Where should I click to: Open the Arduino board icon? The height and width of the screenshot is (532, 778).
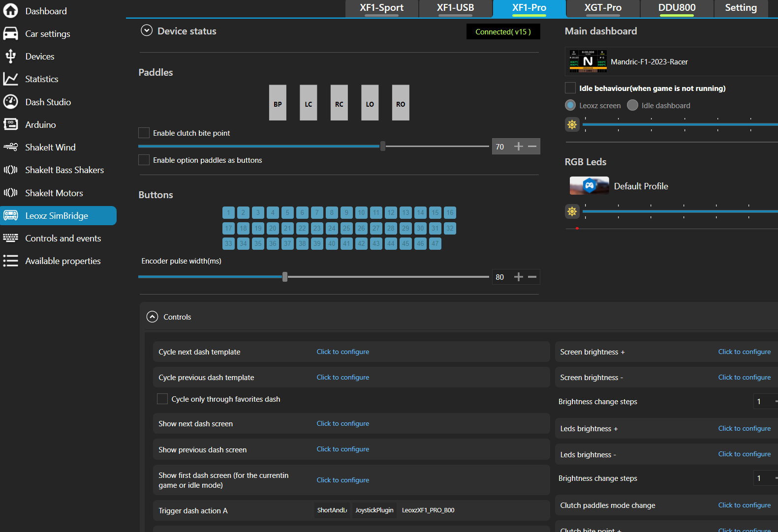(x=10, y=124)
